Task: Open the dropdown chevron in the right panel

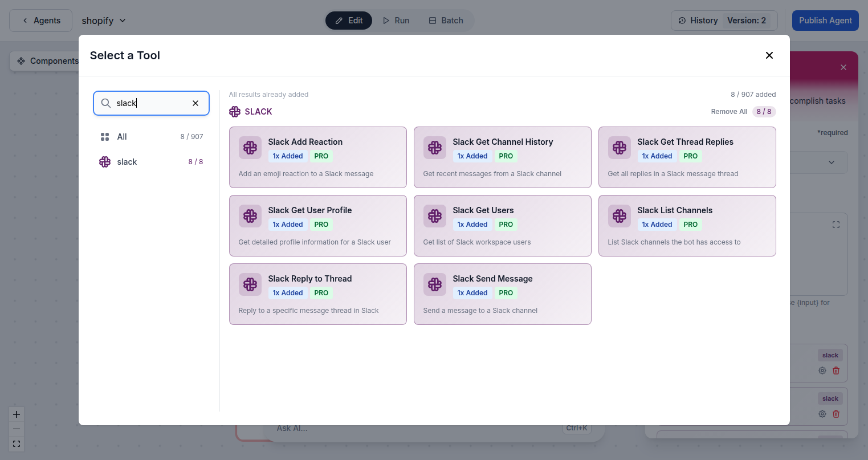Action: pos(832,162)
